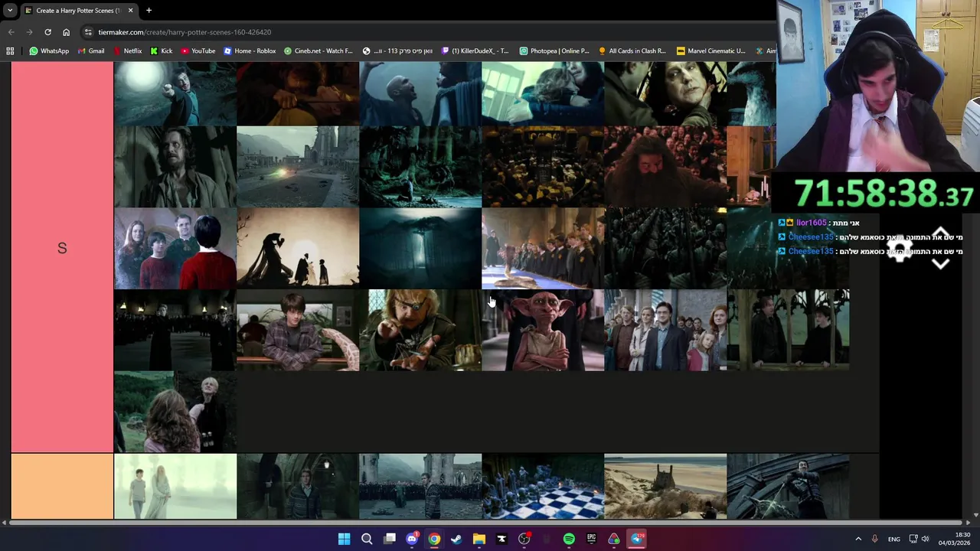Screen dimensions: 980x551
Task: Open the WhatsApp bookmark
Action: pyautogui.click(x=49, y=51)
